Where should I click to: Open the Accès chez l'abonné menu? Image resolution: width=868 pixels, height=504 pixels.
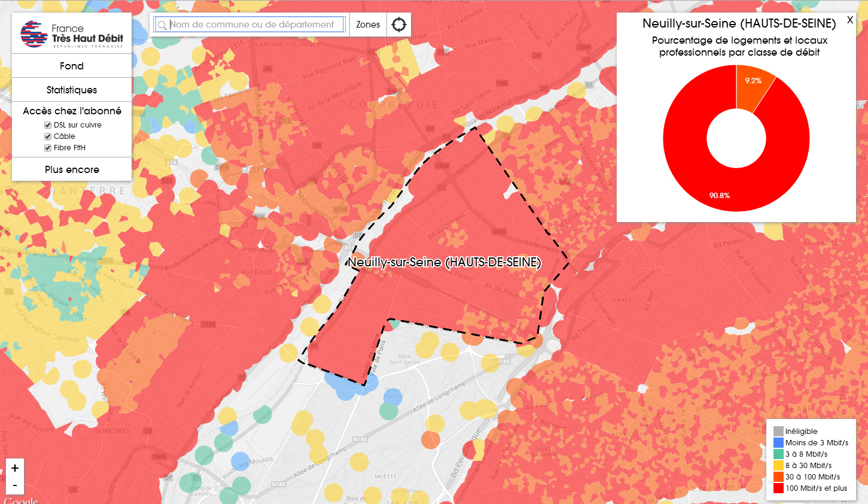72,111
